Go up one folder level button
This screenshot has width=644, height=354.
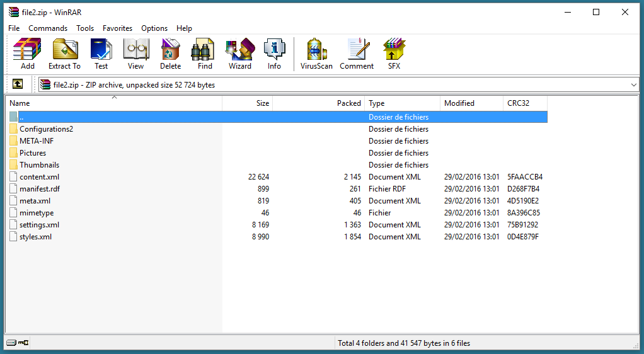(x=18, y=84)
